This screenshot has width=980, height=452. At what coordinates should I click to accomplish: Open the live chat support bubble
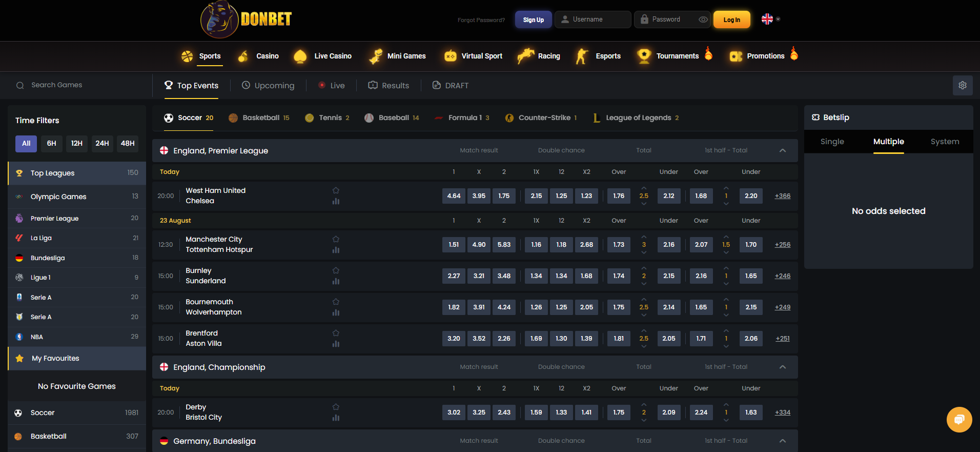959,420
